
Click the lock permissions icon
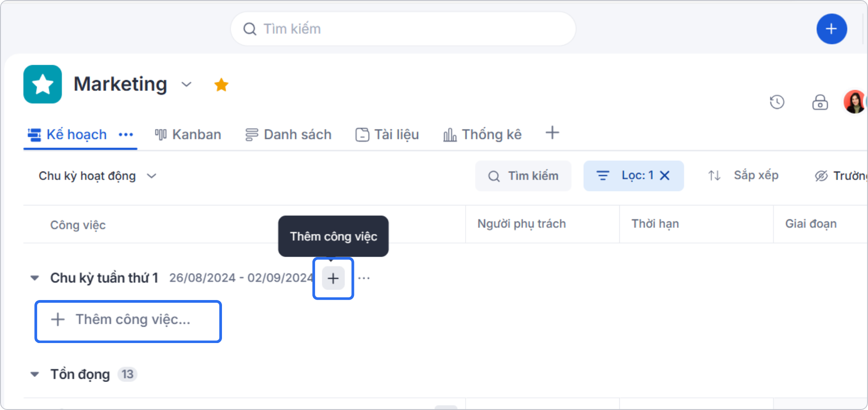(x=820, y=103)
